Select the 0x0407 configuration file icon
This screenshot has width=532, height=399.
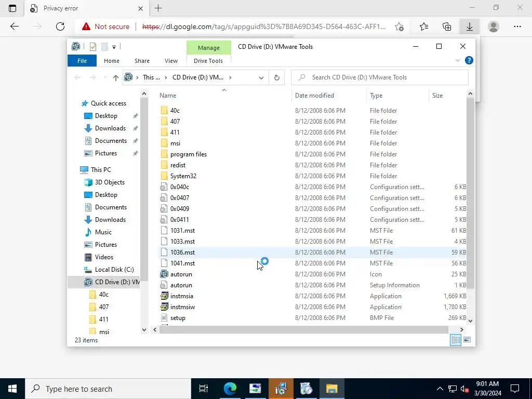164,197
